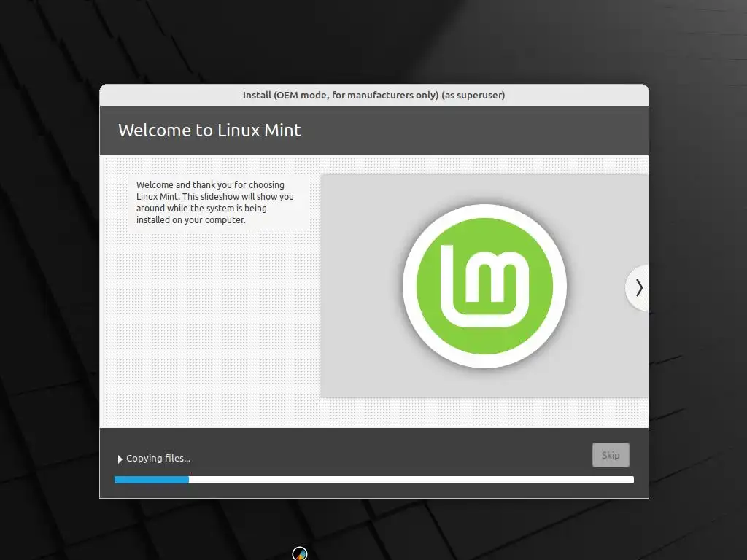Click the round icon at screen bottom
This screenshot has width=747, height=560.
(x=300, y=553)
